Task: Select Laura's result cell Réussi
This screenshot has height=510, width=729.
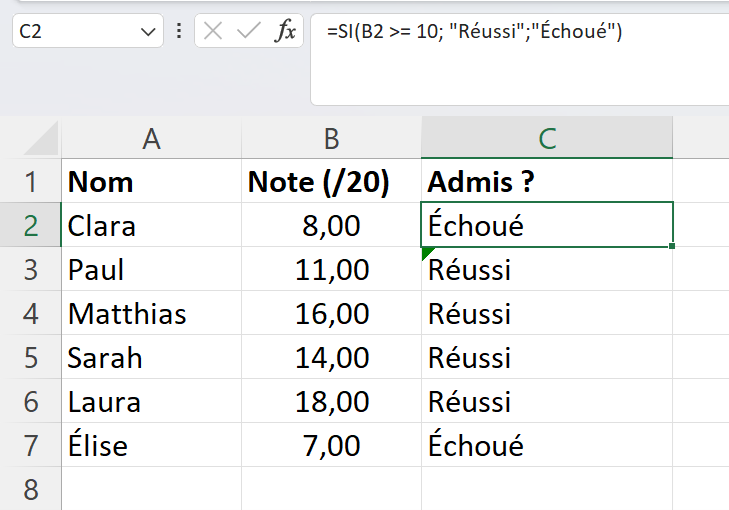Action: pos(547,401)
